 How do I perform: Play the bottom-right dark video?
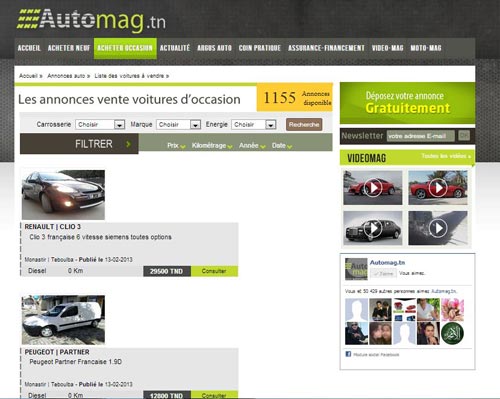(438, 228)
